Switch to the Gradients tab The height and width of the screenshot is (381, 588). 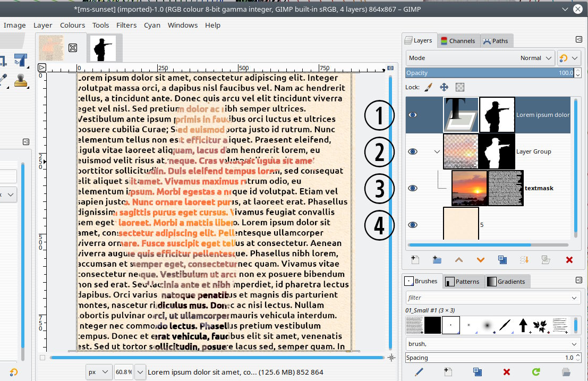pyautogui.click(x=506, y=282)
